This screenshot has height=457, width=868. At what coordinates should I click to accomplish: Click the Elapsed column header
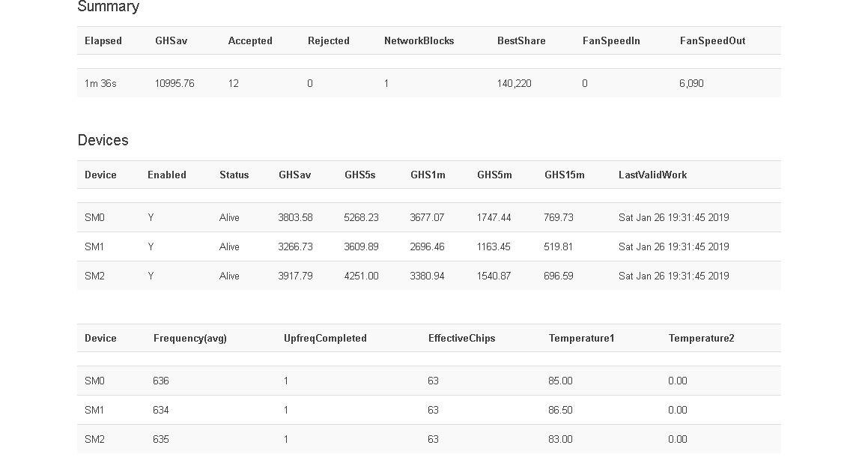pyautogui.click(x=103, y=41)
